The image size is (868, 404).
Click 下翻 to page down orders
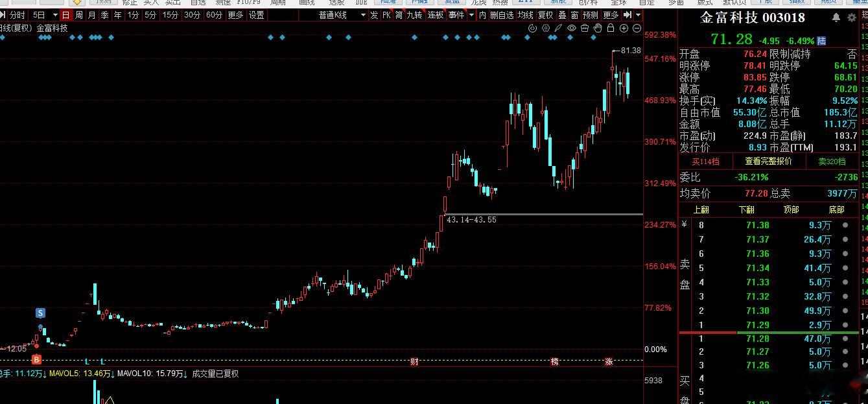tap(746, 209)
